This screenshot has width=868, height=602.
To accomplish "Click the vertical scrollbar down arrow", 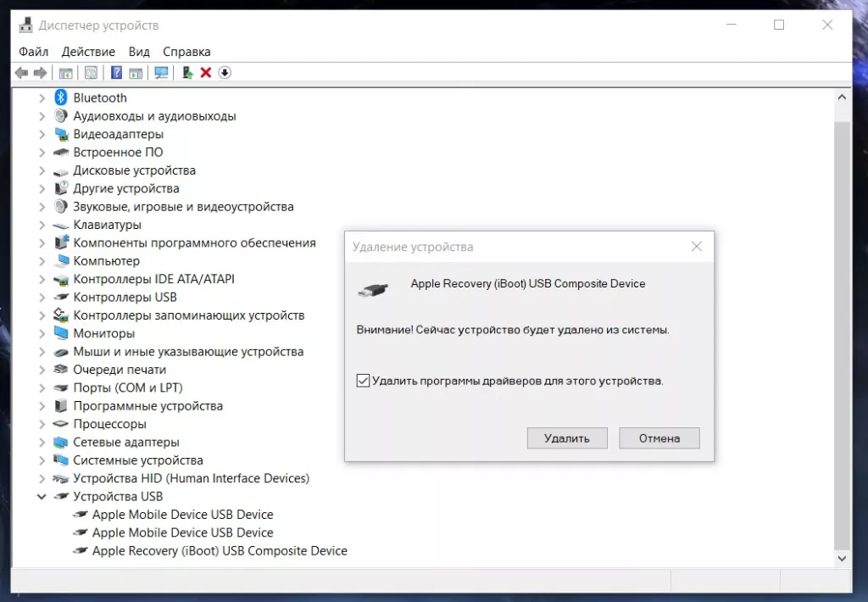I will click(x=842, y=558).
